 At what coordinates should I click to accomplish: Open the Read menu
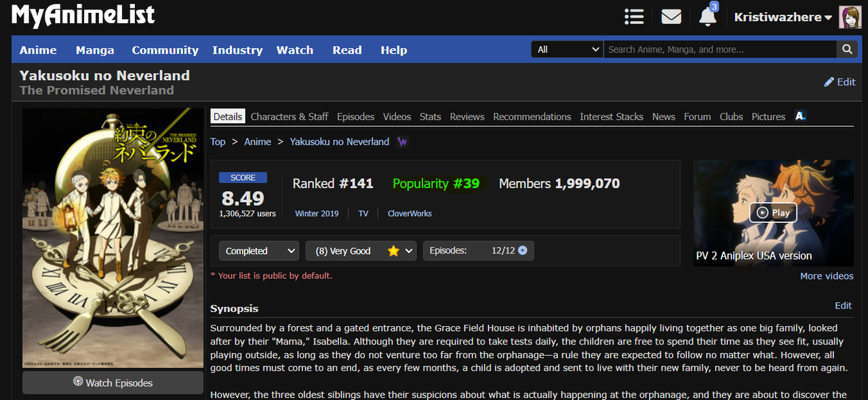(347, 50)
